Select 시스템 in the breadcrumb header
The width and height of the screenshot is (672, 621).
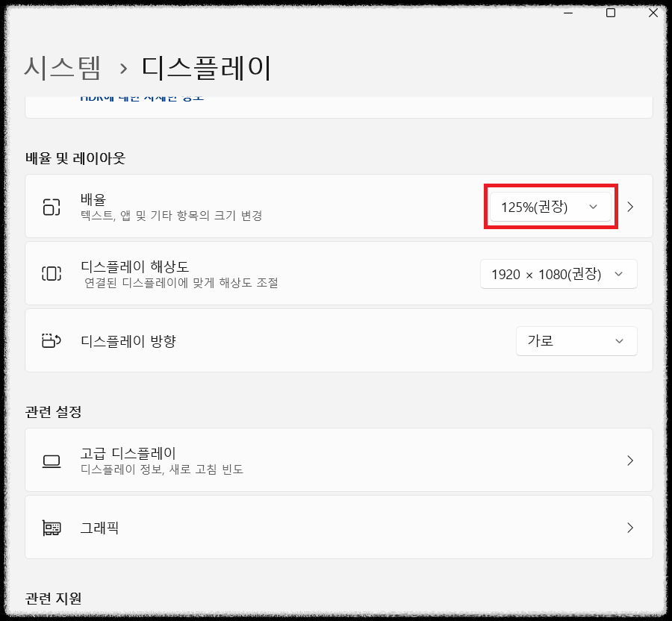[63, 66]
